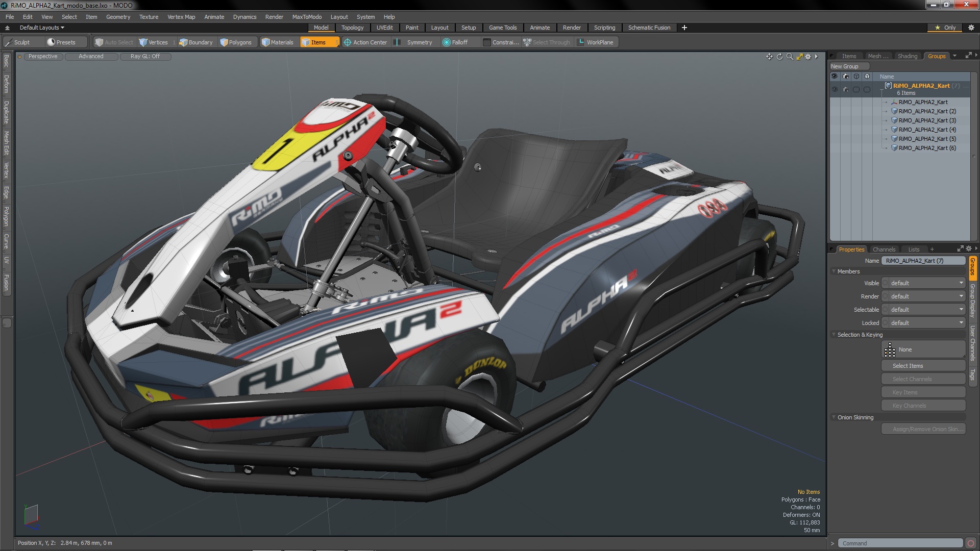Open Action Center options
Viewport: 980px width, 551px height.
(x=366, y=42)
